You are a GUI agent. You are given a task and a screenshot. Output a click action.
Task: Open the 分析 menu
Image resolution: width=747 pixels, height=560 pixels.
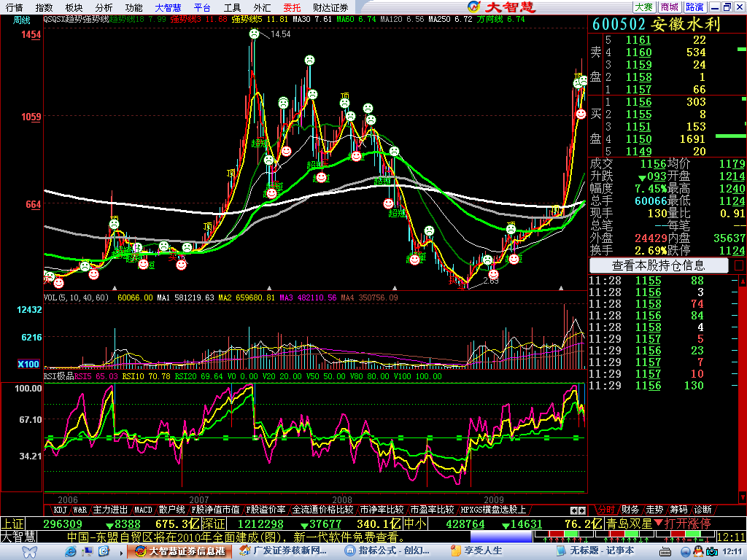104,7
